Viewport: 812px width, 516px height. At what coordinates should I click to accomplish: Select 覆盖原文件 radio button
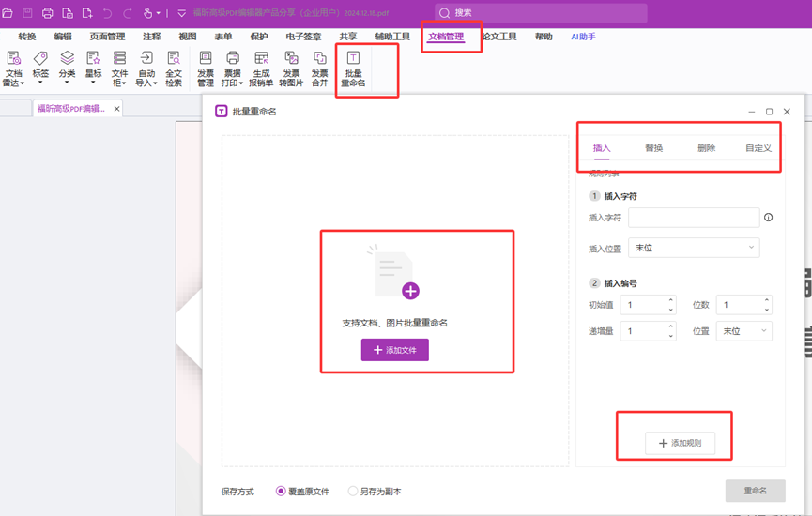[x=281, y=491]
